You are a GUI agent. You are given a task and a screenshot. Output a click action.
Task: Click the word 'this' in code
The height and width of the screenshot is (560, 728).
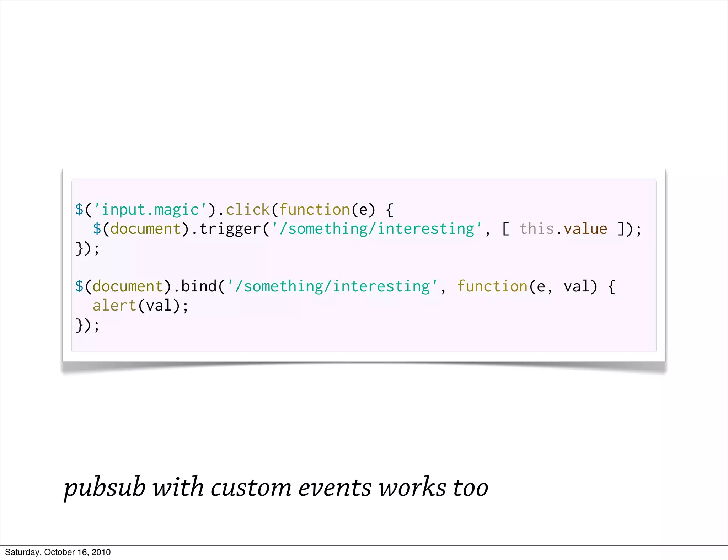(x=537, y=229)
